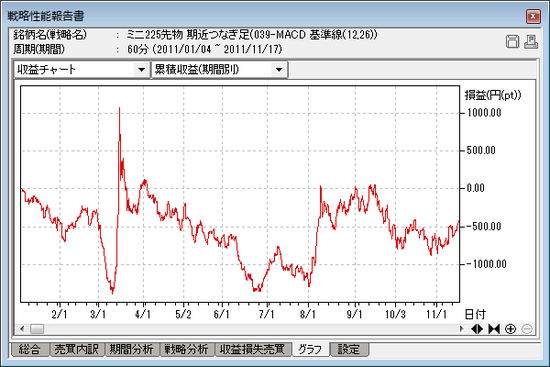Viewport: 550px width, 367px height.
Task: Close the 戦略性能報告書 window
Action: (x=533, y=16)
